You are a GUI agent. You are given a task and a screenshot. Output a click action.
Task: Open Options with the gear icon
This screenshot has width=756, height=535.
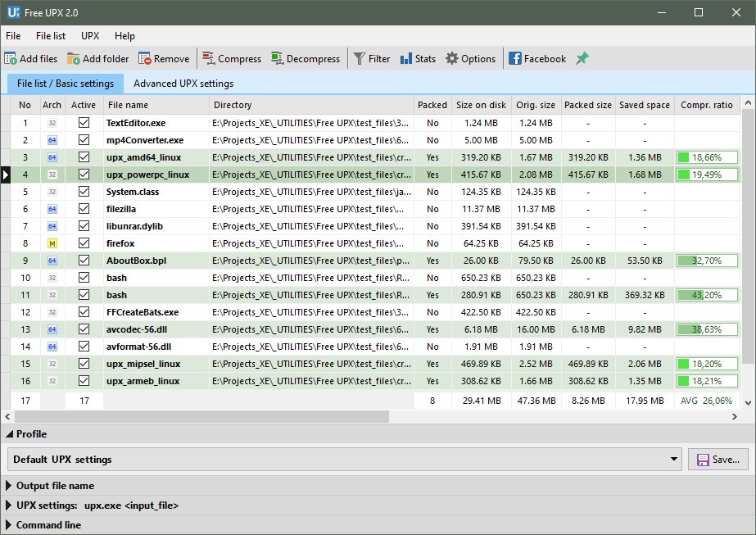pyautogui.click(x=452, y=59)
